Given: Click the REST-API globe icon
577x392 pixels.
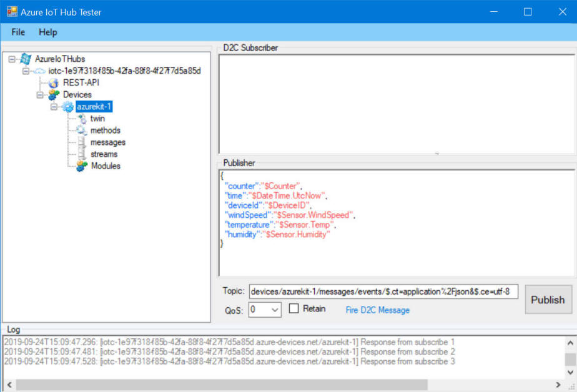Looking at the screenshot, I should click(x=54, y=83).
